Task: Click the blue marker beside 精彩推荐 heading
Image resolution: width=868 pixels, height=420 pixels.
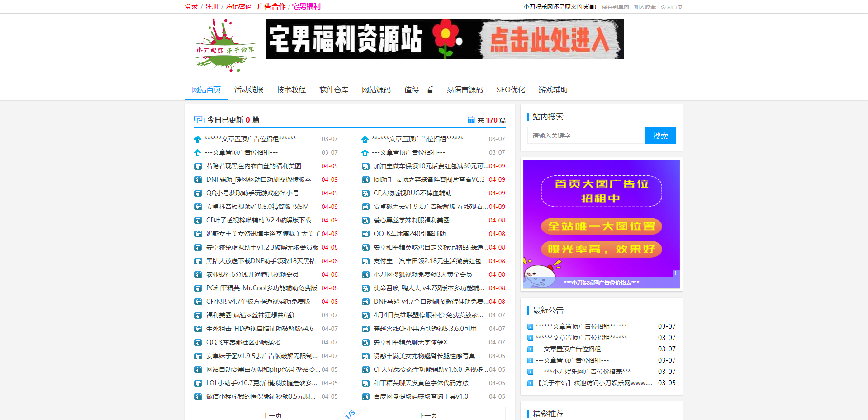Action: (529, 413)
